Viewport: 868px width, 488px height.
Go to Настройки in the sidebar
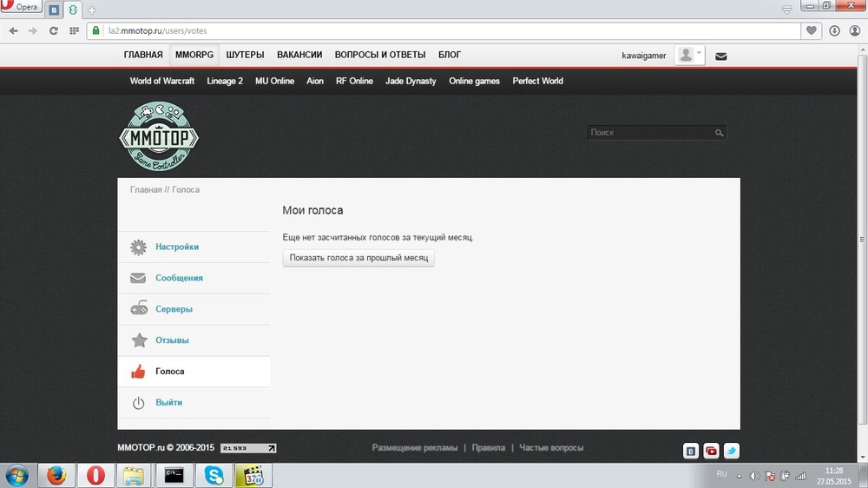177,247
